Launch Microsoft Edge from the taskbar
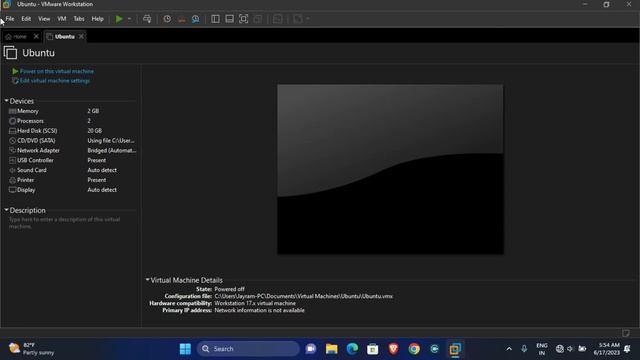The width and height of the screenshot is (640, 360). 352,349
